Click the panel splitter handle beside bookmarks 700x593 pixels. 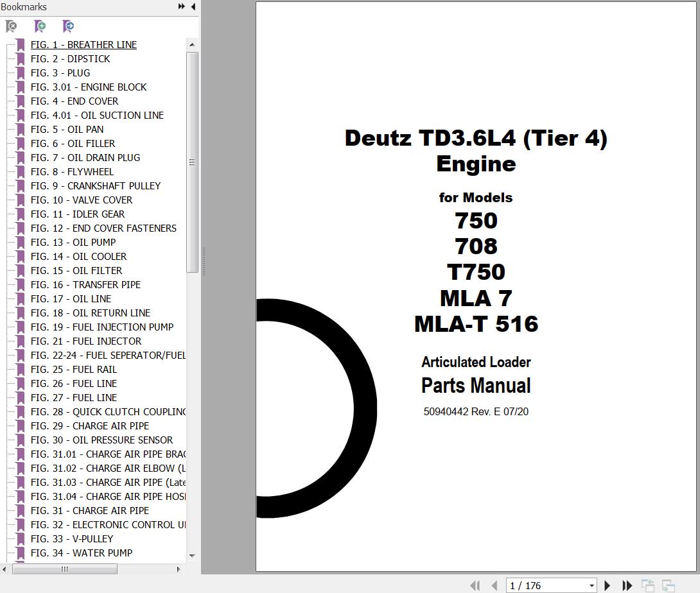pos(204,261)
